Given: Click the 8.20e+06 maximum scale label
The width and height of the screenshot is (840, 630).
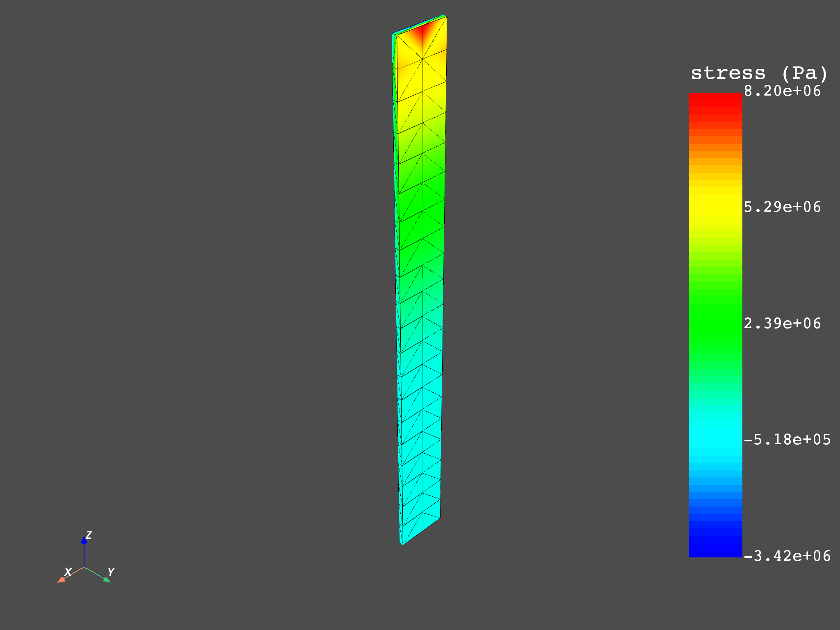Looking at the screenshot, I should pyautogui.click(x=783, y=91).
